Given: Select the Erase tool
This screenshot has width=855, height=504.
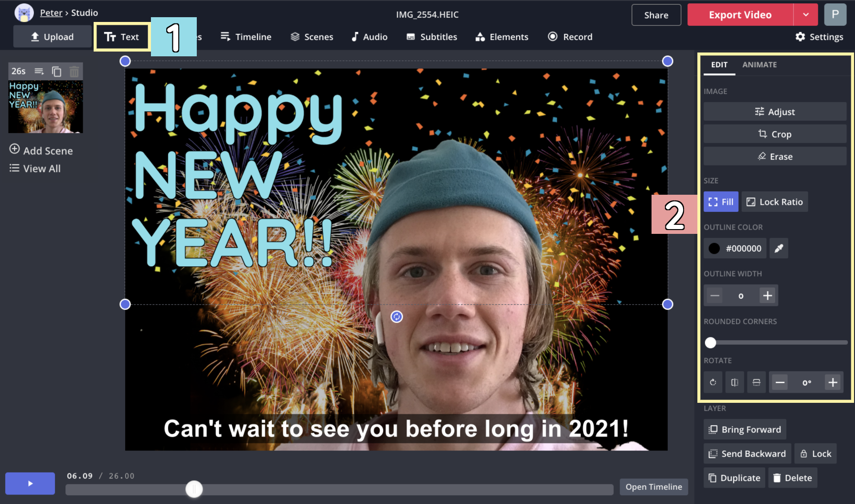Looking at the screenshot, I should coord(774,156).
